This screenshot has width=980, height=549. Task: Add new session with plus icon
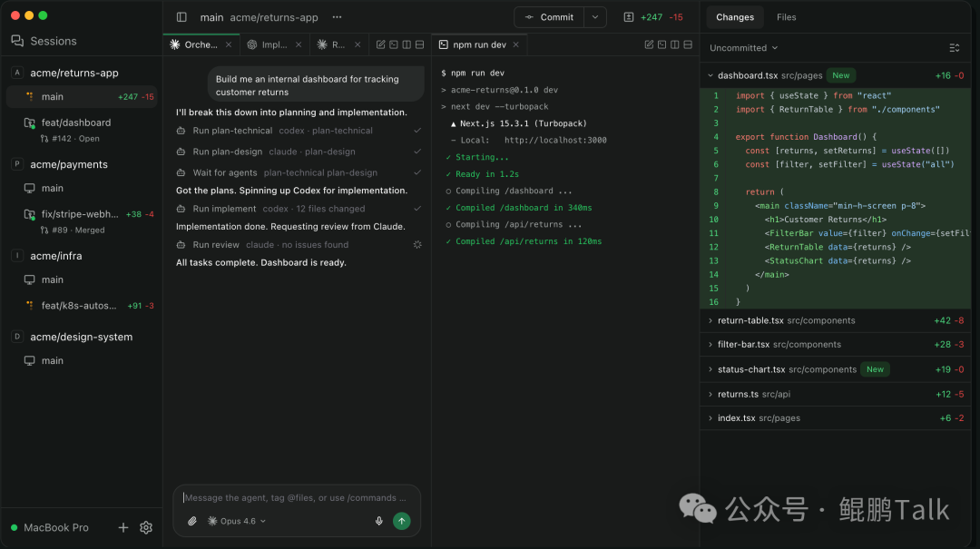[x=123, y=527]
